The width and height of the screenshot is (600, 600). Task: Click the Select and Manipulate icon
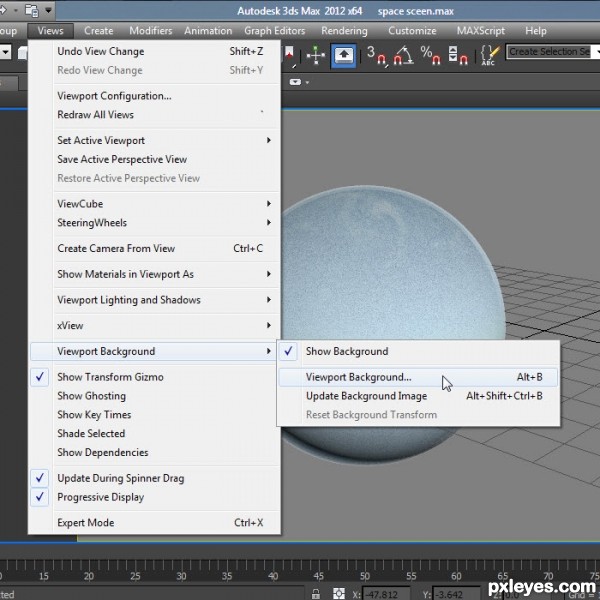316,56
